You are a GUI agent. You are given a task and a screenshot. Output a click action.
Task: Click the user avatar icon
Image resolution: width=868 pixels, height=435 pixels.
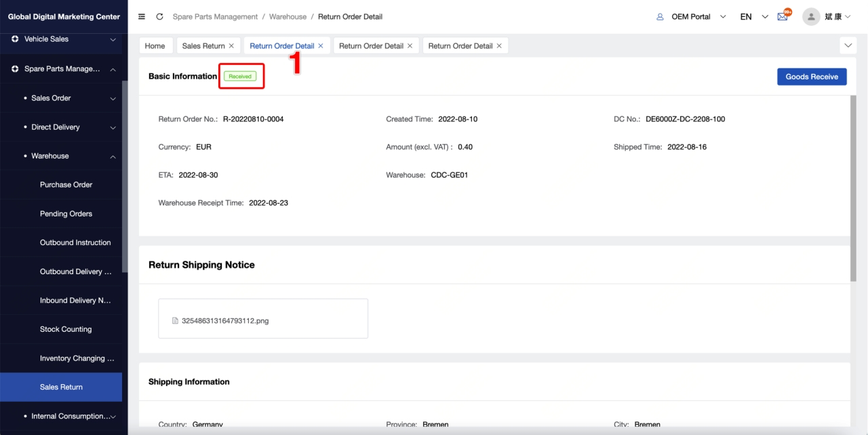pyautogui.click(x=811, y=17)
